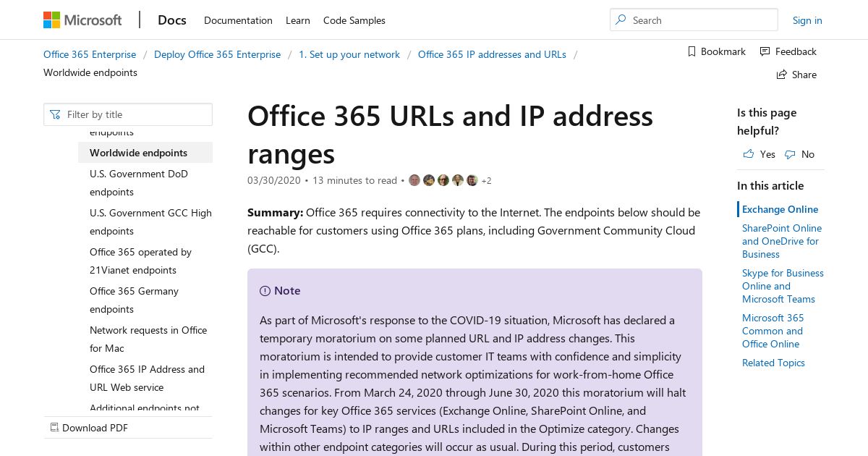Go to Office 365 Enterprise breadcrumb
Image resolution: width=868 pixels, height=456 pixels.
pyautogui.click(x=90, y=54)
